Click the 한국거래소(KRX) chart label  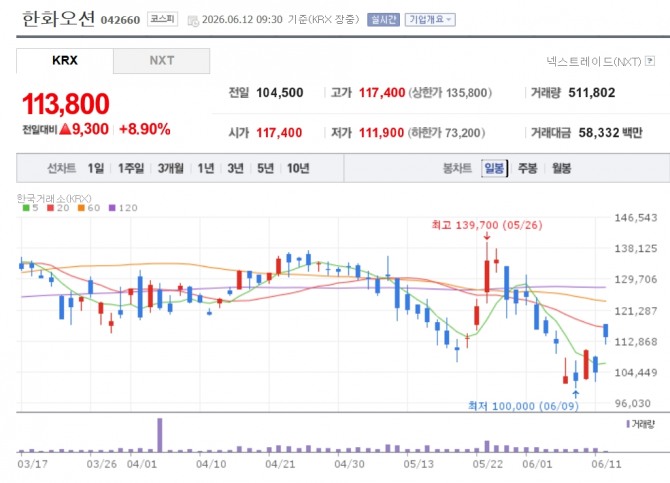tap(54, 198)
